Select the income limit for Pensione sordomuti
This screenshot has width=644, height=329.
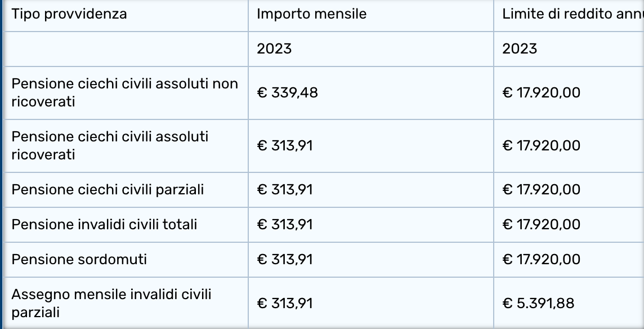coord(541,259)
